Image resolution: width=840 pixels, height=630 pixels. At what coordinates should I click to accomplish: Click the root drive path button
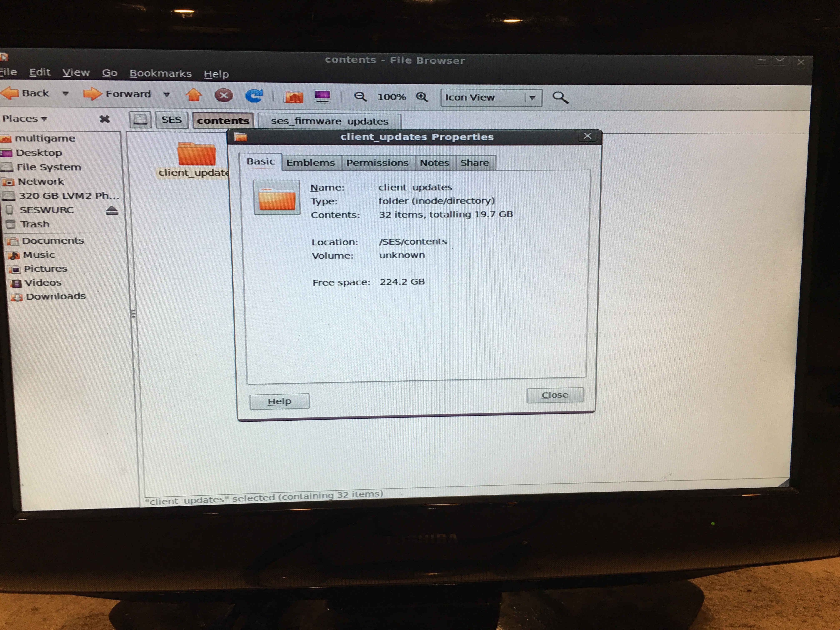[x=140, y=120]
